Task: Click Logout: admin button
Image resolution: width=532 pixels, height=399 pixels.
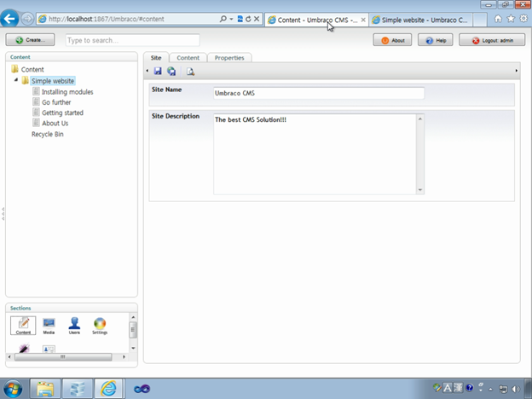Action: (x=492, y=40)
